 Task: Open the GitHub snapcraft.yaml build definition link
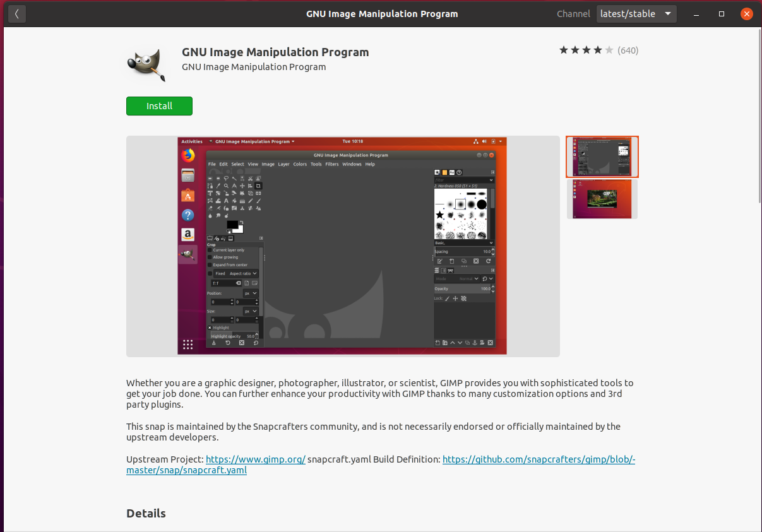[381, 464]
